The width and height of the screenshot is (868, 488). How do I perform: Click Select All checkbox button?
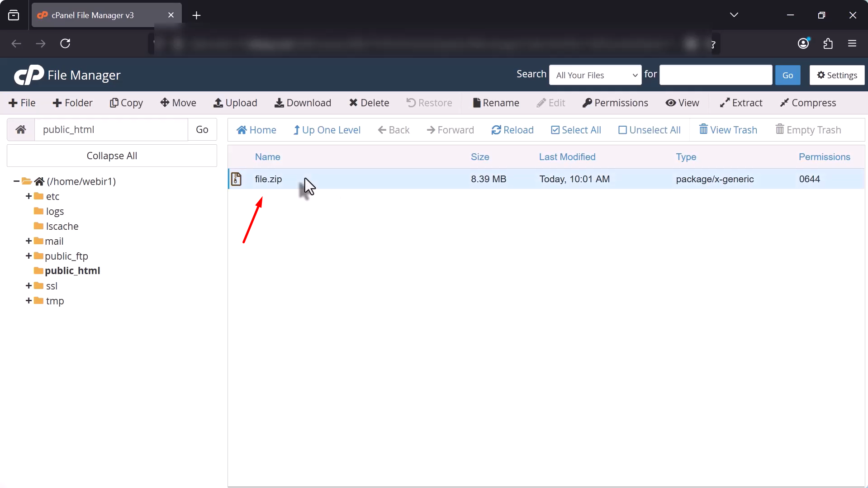pos(576,130)
